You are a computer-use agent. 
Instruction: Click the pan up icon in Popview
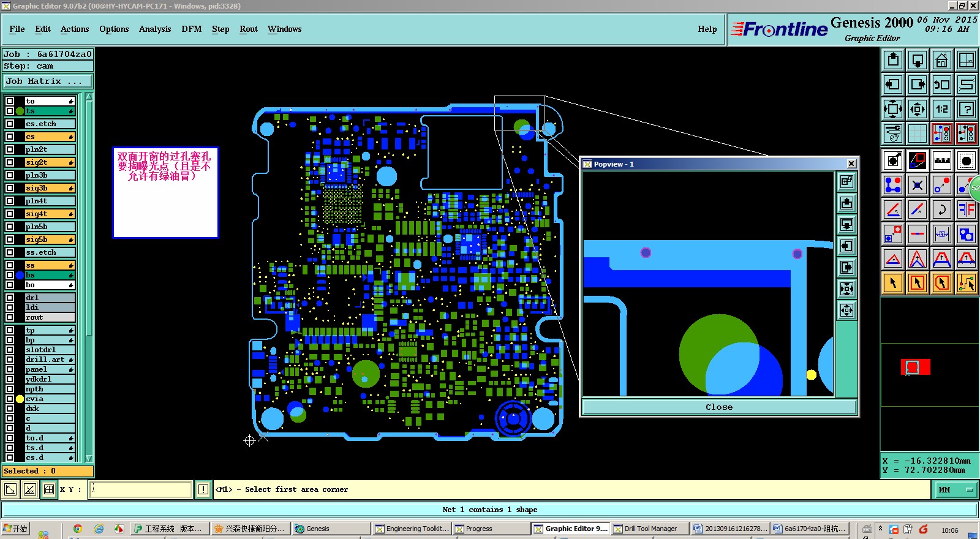click(847, 203)
